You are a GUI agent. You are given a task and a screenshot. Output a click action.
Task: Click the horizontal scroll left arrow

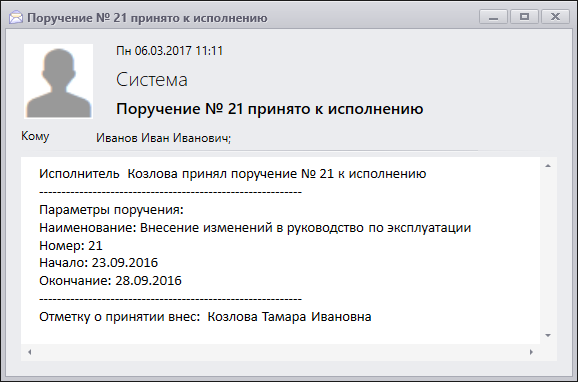click(29, 352)
